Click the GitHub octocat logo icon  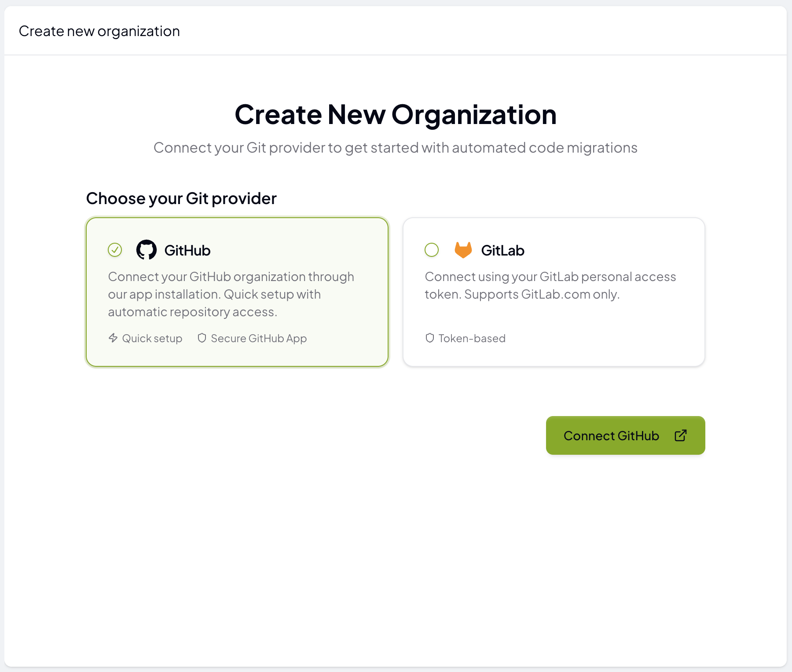tap(147, 250)
